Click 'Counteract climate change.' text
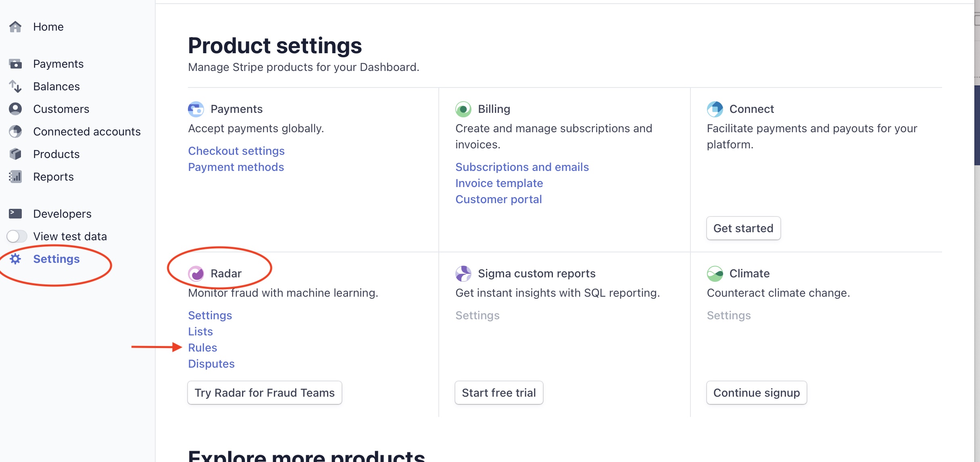This screenshot has width=980, height=462. coord(778,293)
